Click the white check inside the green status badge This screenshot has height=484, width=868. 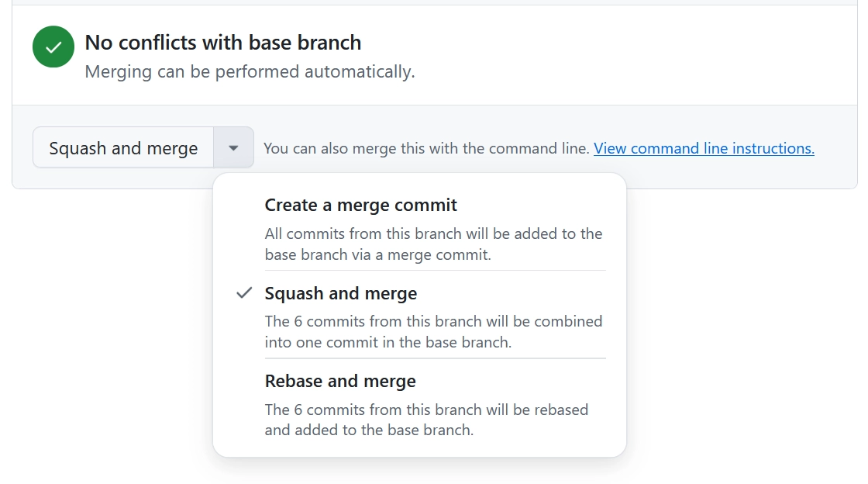pos(53,47)
